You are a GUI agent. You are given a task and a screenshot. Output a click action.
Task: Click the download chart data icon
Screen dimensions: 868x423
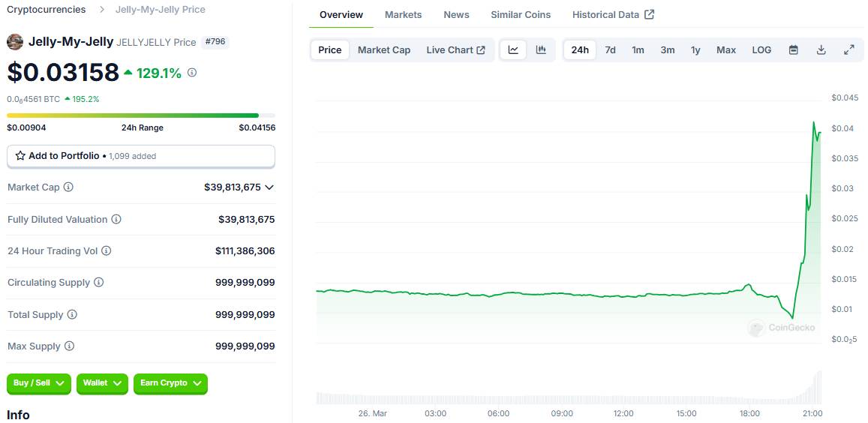coord(821,49)
